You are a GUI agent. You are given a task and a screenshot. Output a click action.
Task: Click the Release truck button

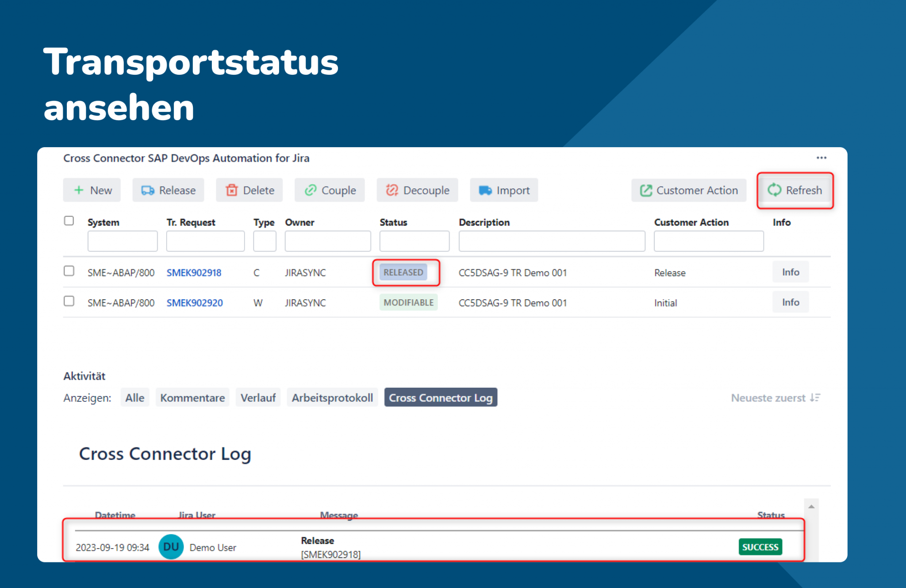(x=168, y=190)
